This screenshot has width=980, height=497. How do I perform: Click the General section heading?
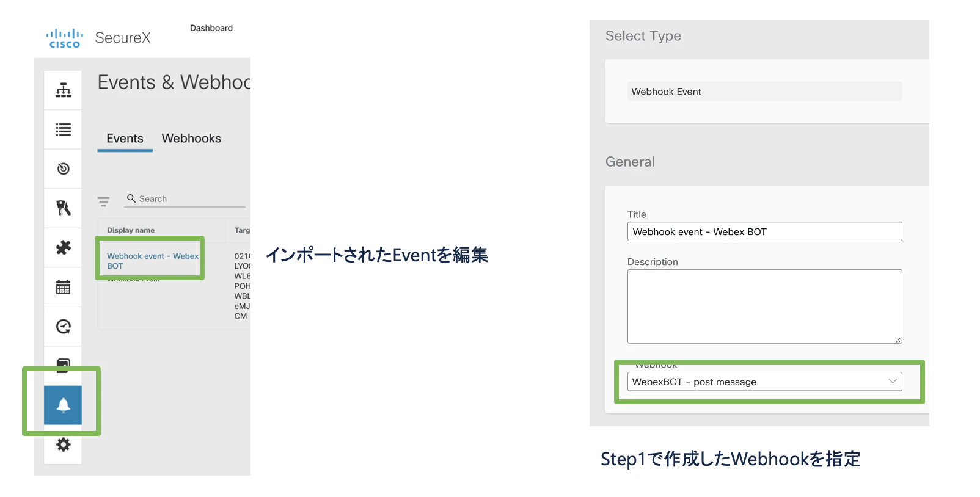pos(630,162)
